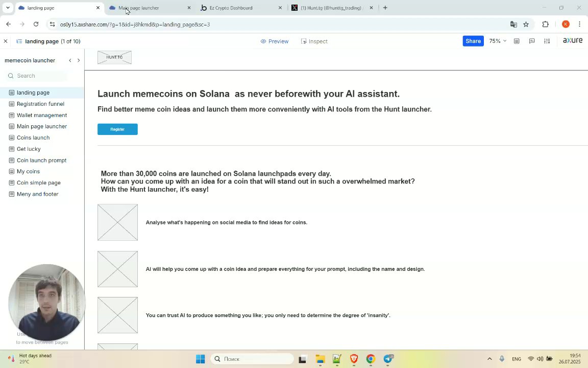Open the Axure notes panel icon

click(517, 41)
